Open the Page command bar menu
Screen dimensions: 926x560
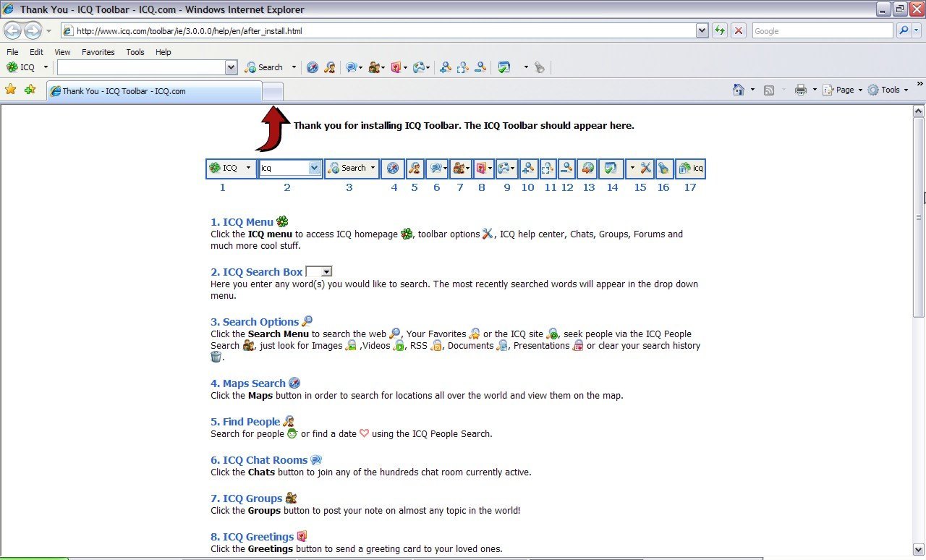click(843, 90)
